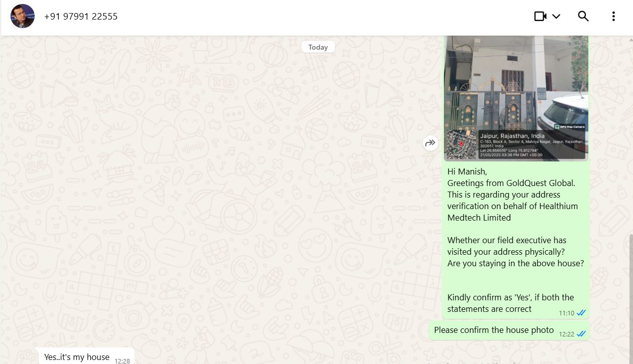633x364 pixels.
Task: Forward the house photo message
Action: tap(430, 143)
